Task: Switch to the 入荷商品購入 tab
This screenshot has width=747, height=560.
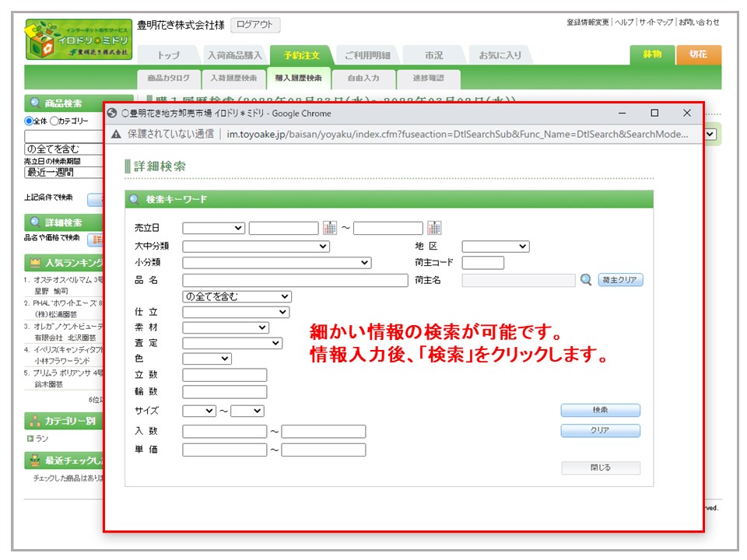Action: coord(235,56)
